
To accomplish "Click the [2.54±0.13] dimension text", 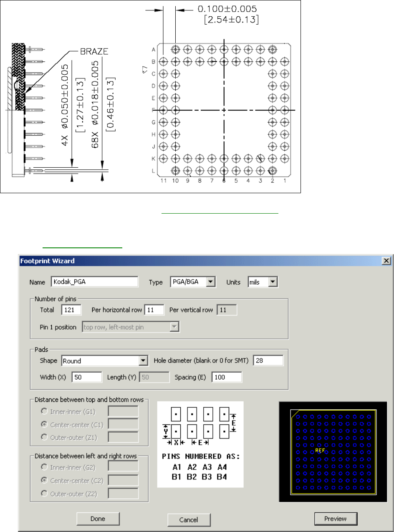I will point(231,20).
